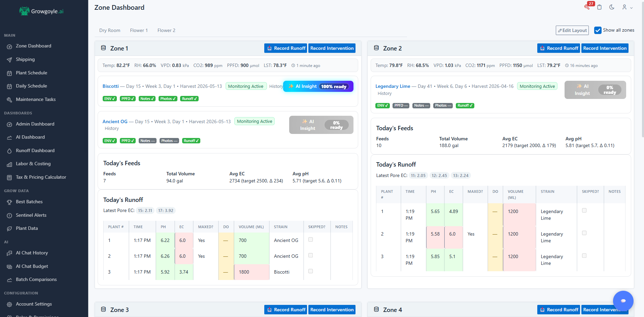Switch to the Flower 1 tab

point(139,30)
